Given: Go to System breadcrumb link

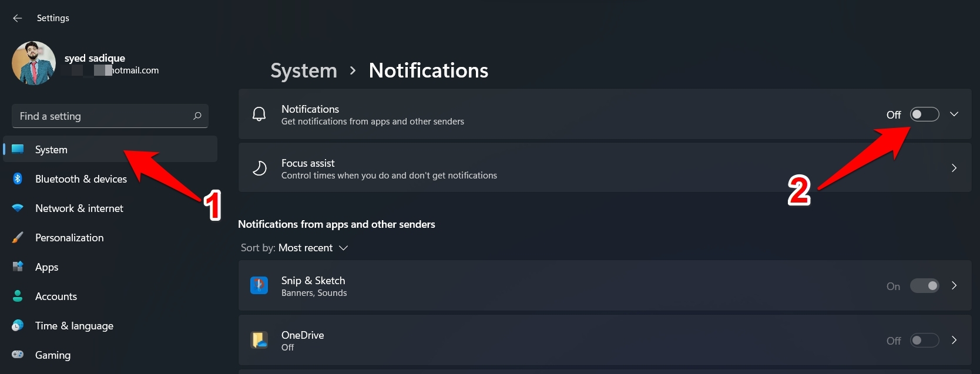Looking at the screenshot, I should coord(304,70).
